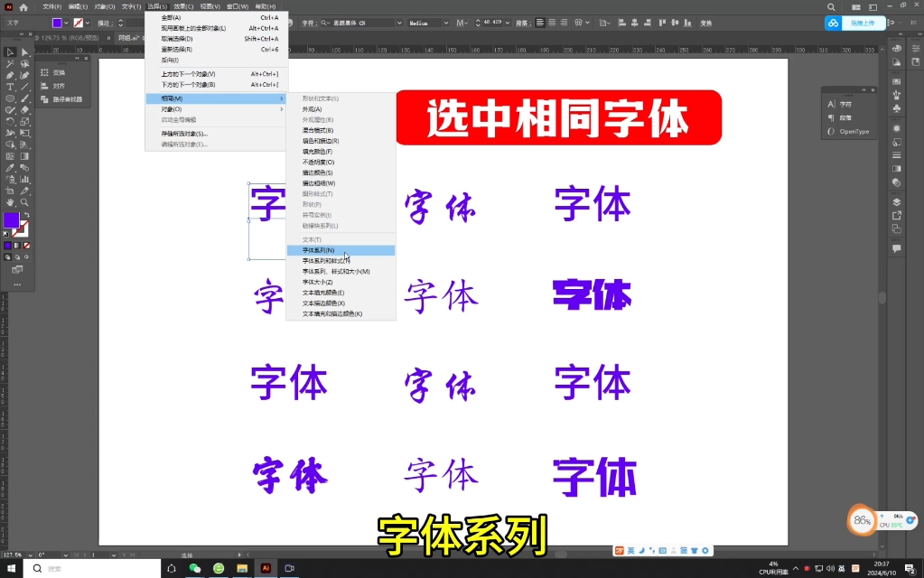Open the Character (字符) panel
The height and width of the screenshot is (578, 924).
coord(842,104)
